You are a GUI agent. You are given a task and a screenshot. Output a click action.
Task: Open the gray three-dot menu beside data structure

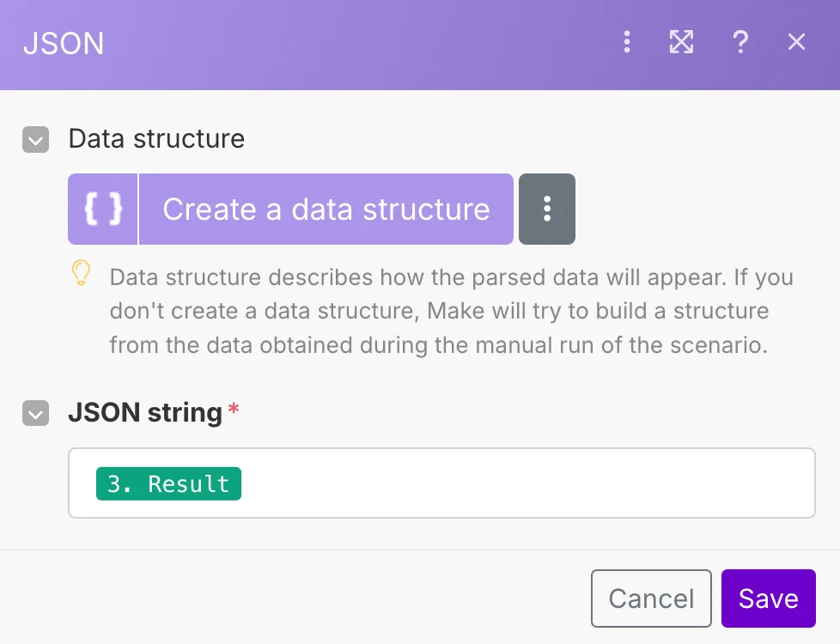coord(547,209)
